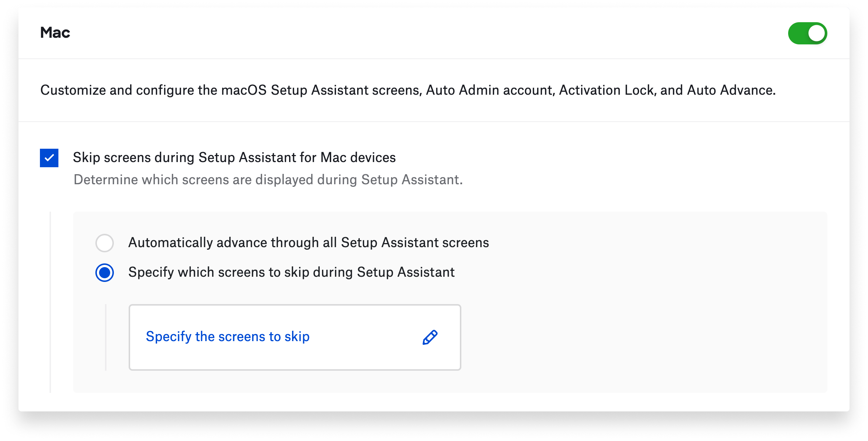Click the Skip screens during Setup Assistant label
The height and width of the screenshot is (441, 868).
click(234, 158)
